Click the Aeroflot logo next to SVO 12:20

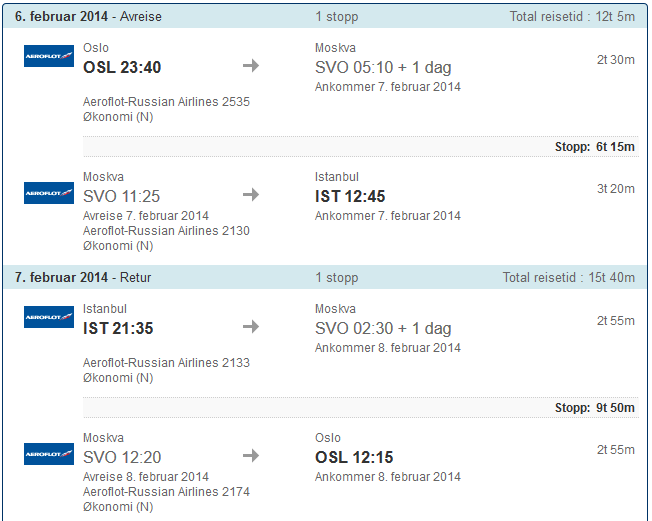click(49, 454)
